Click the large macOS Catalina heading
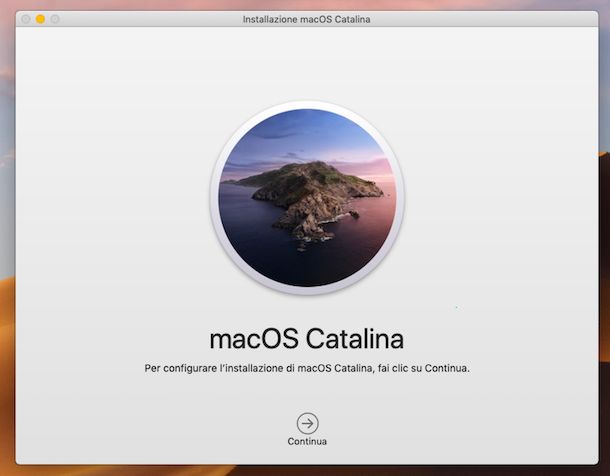Screen dimensions: 610x476 pos(307,339)
